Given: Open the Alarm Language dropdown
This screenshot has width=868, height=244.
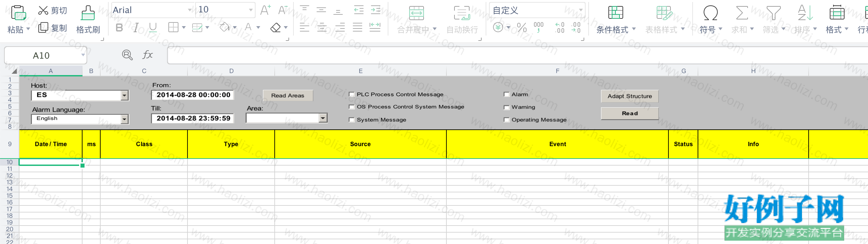Looking at the screenshot, I should [125, 119].
